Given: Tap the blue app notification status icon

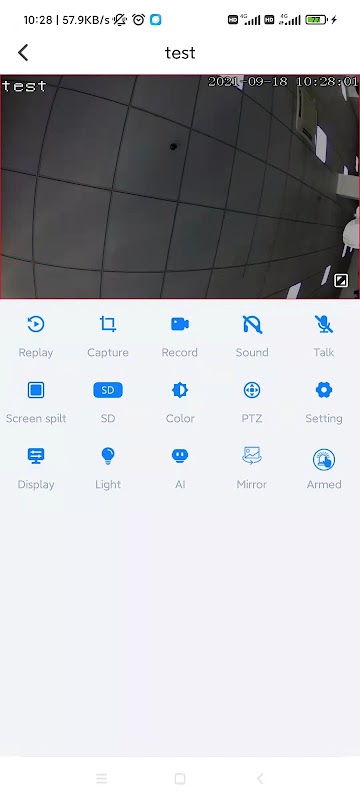Looking at the screenshot, I should [x=156, y=20].
